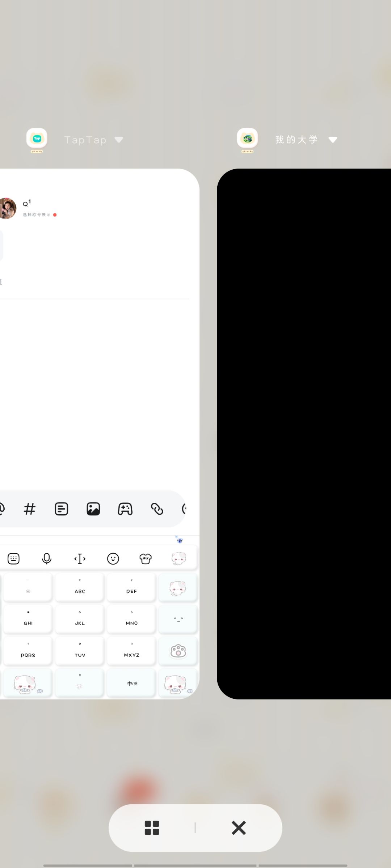
Task: Tap the 9 WXYZ key
Action: [x=131, y=651]
